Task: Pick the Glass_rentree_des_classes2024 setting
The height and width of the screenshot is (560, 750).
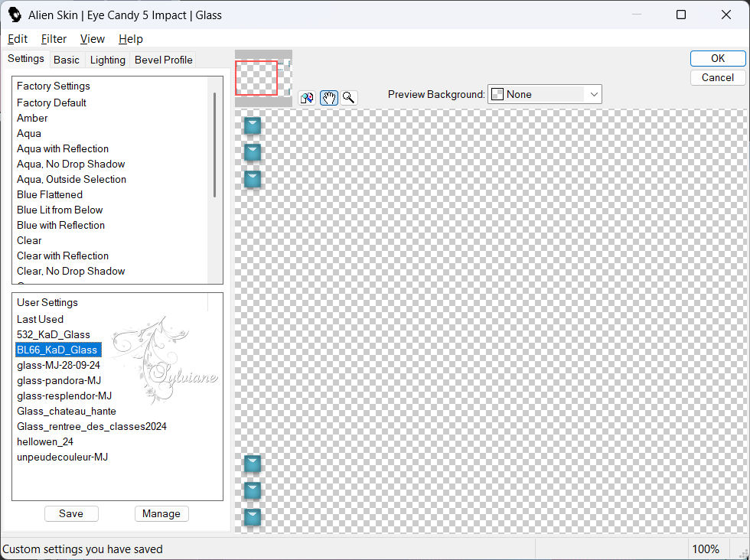Action: click(x=91, y=426)
